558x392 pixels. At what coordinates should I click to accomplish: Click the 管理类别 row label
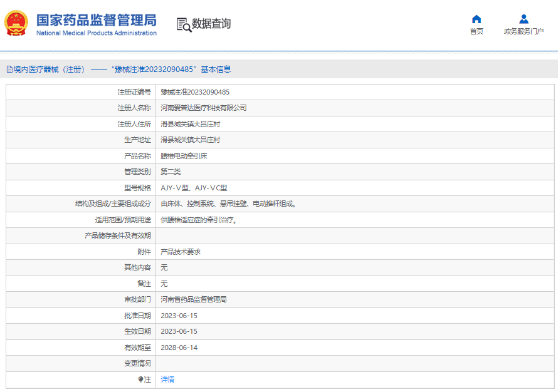tap(137, 172)
